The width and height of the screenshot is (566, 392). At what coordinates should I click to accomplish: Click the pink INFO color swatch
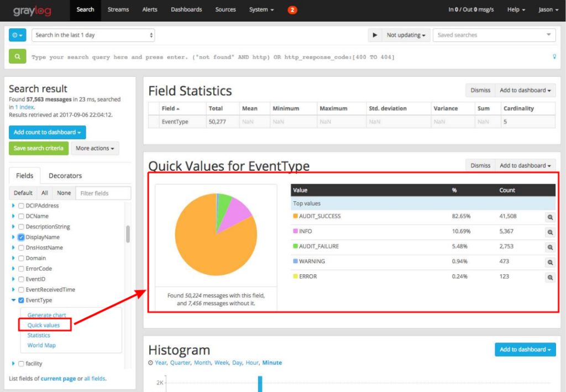[295, 231]
